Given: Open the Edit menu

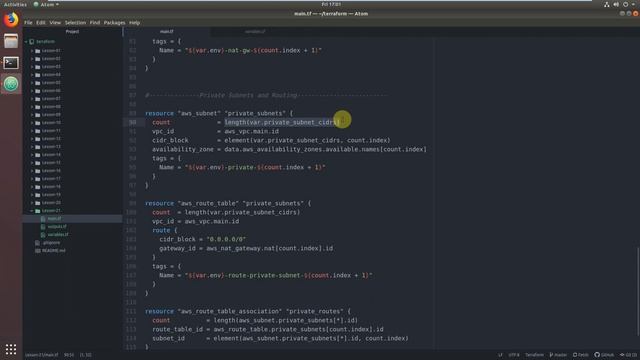Looking at the screenshot, I should coord(41,23).
